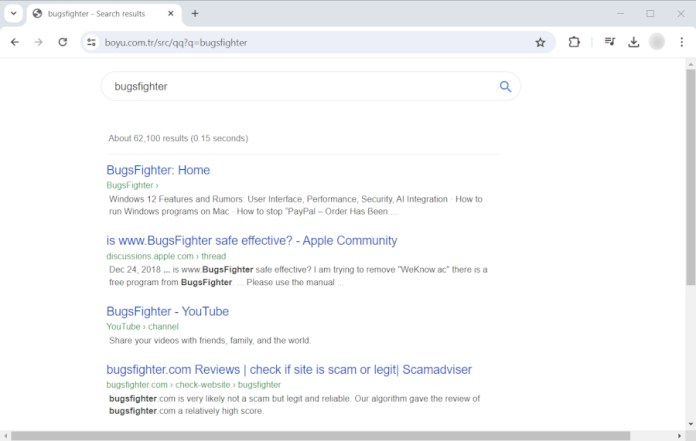Viewport: 696px width, 441px height.
Task: Click the browser Back arrow
Action: [15, 42]
